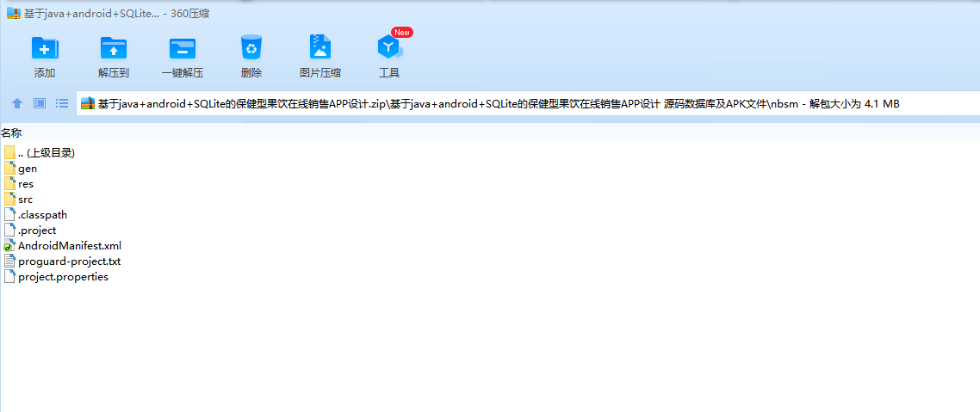This screenshot has width=980, height=412.
Task: Click the 添加 (Add) toolbar icon
Action: tap(45, 48)
